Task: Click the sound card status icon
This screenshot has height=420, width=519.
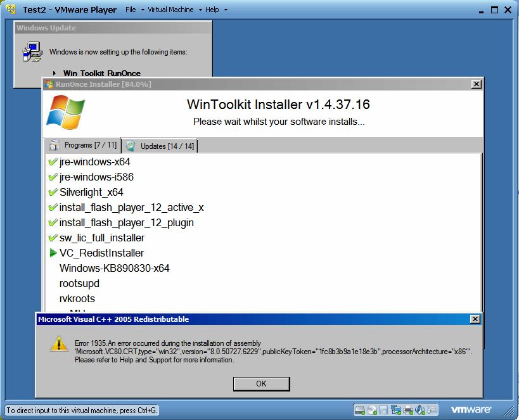Action: click(421, 410)
